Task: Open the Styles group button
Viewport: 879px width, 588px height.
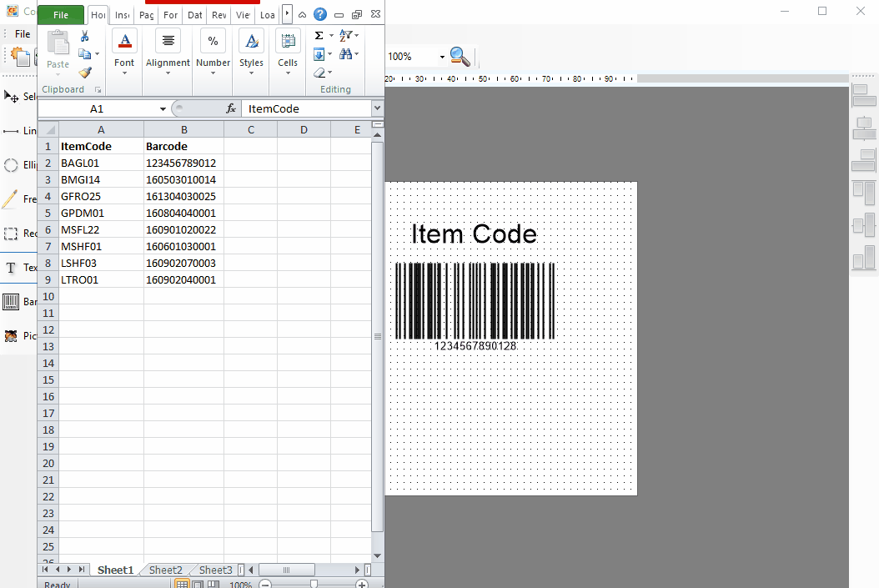Action: [251, 53]
